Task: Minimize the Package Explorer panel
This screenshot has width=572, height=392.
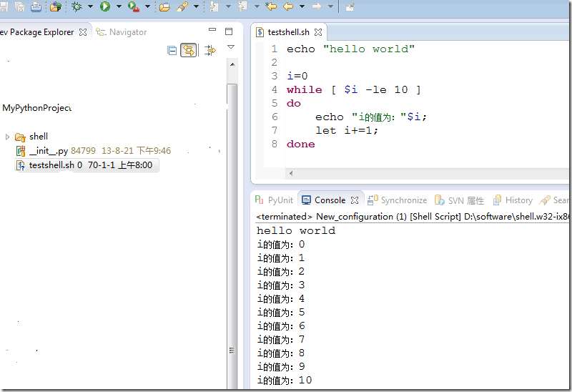Action: pos(212,29)
